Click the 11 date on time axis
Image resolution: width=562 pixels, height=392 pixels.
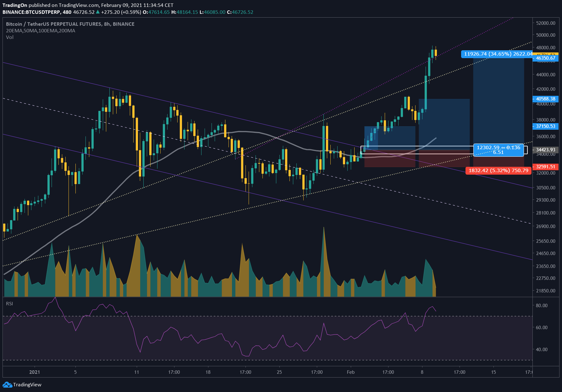(136, 372)
